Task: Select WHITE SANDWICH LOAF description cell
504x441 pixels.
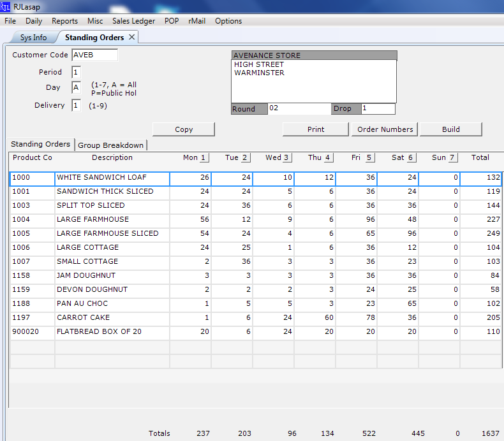Action: [x=112, y=178]
